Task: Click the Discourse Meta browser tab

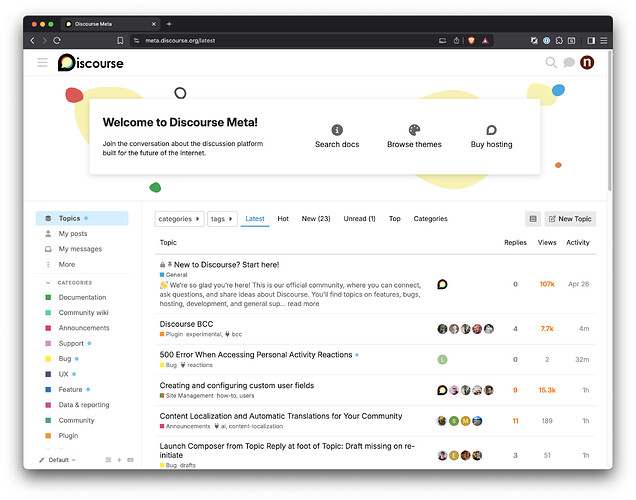Action: point(110,24)
